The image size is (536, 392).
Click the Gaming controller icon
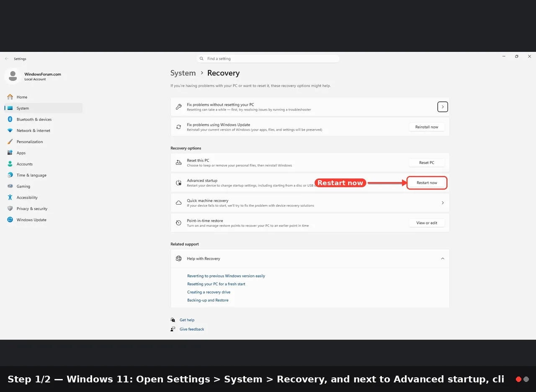pos(10,186)
